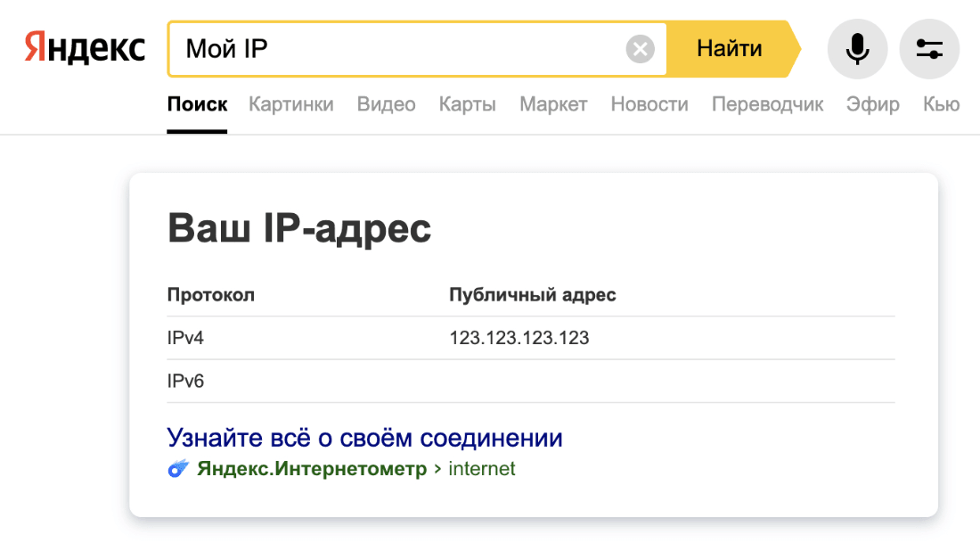Go to the Карты tab
Screen dimensions: 980x543
coord(467,104)
